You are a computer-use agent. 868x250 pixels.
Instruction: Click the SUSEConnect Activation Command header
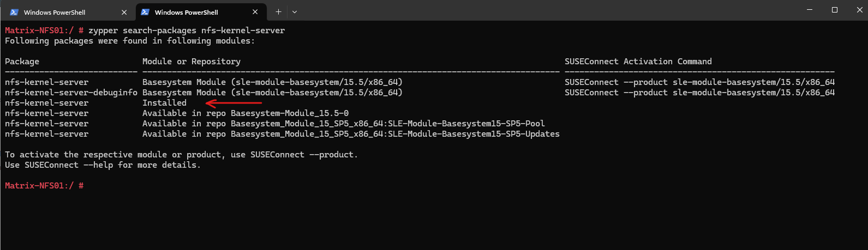pyautogui.click(x=638, y=62)
